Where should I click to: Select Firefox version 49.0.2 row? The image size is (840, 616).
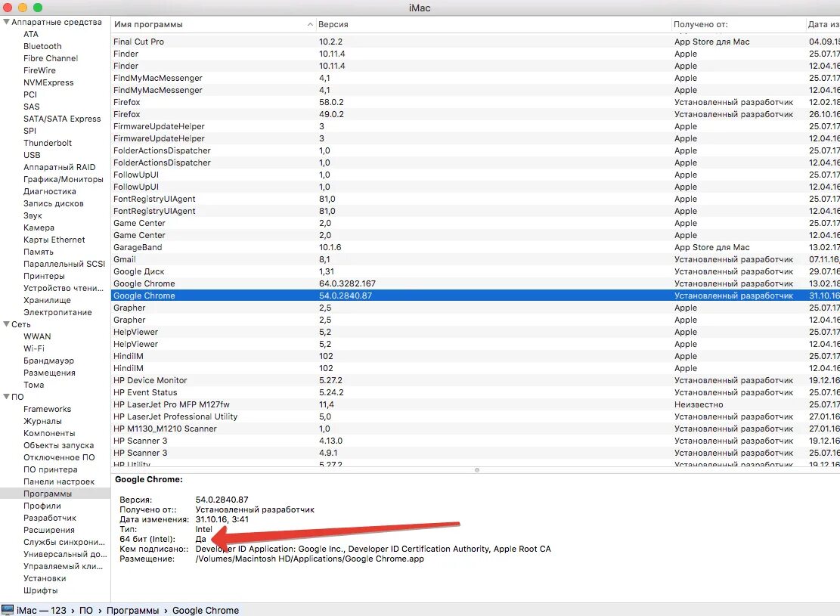[x=475, y=114]
